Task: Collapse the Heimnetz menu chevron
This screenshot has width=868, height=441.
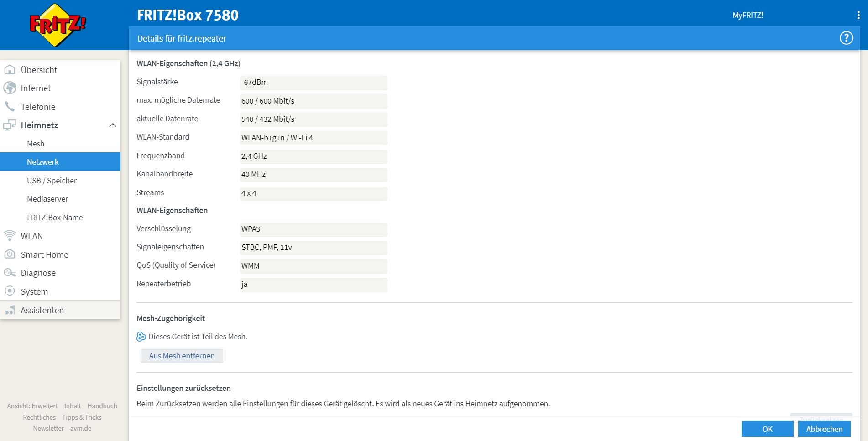Action: 113,125
